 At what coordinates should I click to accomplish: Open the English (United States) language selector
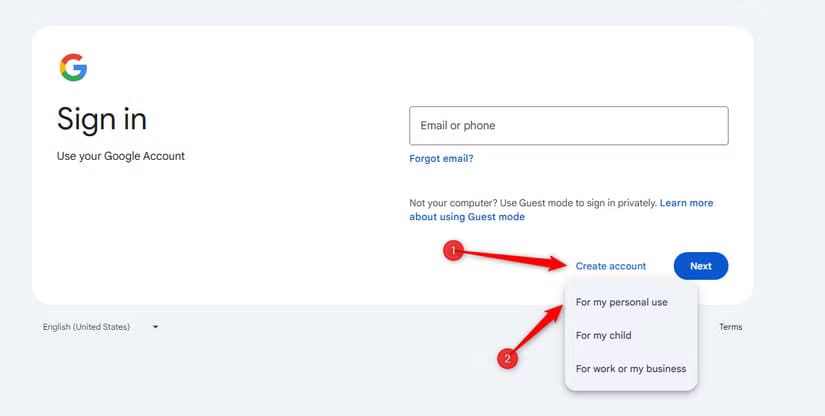click(x=87, y=327)
